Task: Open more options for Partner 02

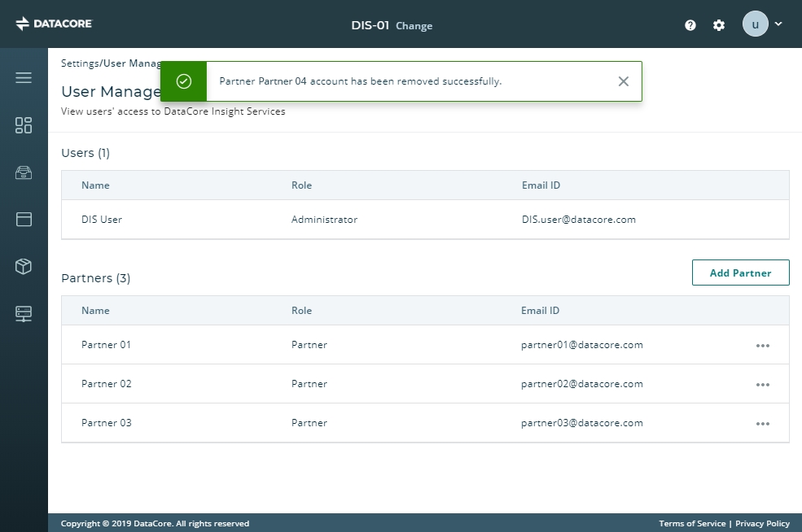Action: (x=763, y=385)
